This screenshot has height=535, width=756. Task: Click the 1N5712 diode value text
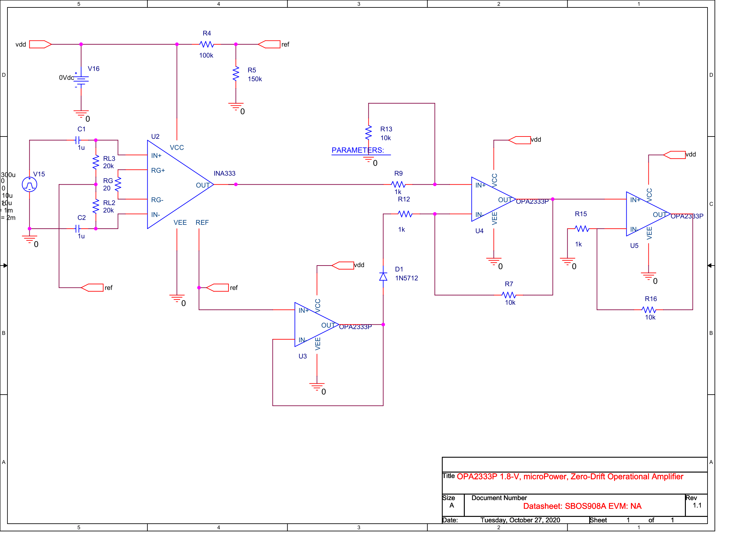pyautogui.click(x=407, y=278)
